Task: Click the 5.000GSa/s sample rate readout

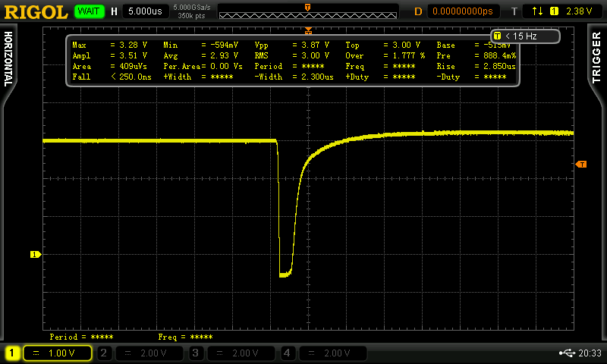Action: pyautogui.click(x=192, y=8)
